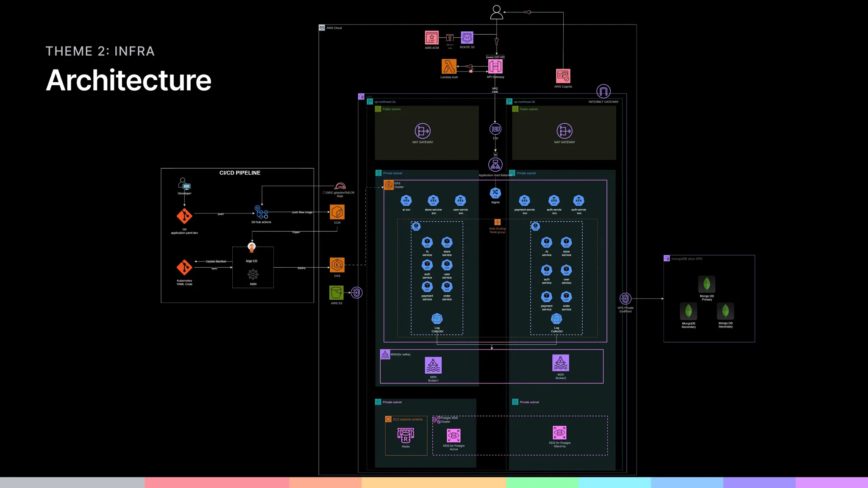Click the pink segment of the color bar
Screen dimensions: 868x488
click(x=217, y=482)
